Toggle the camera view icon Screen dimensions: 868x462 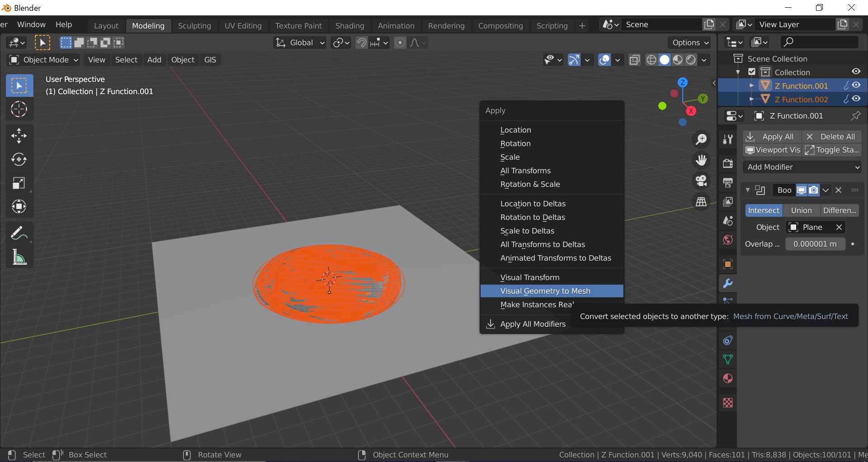point(701,181)
